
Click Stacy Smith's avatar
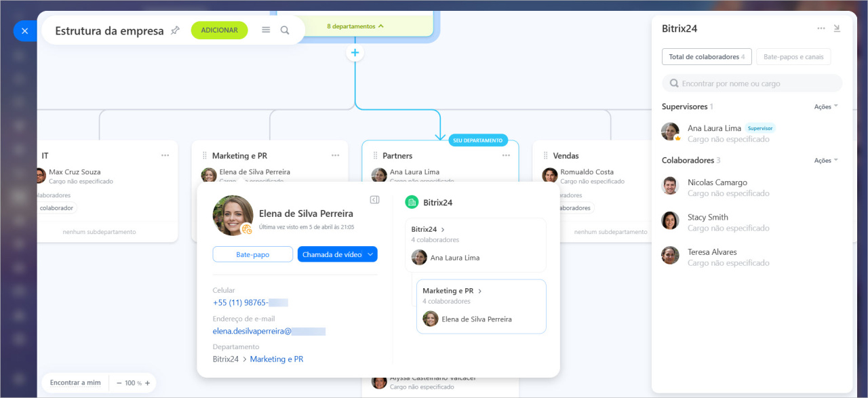tap(670, 220)
